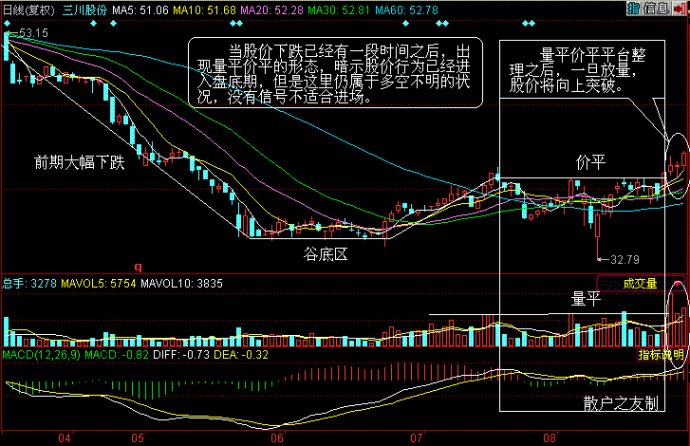690x446 pixels.
Task: Open the 信息 info button
Action: coord(657,8)
